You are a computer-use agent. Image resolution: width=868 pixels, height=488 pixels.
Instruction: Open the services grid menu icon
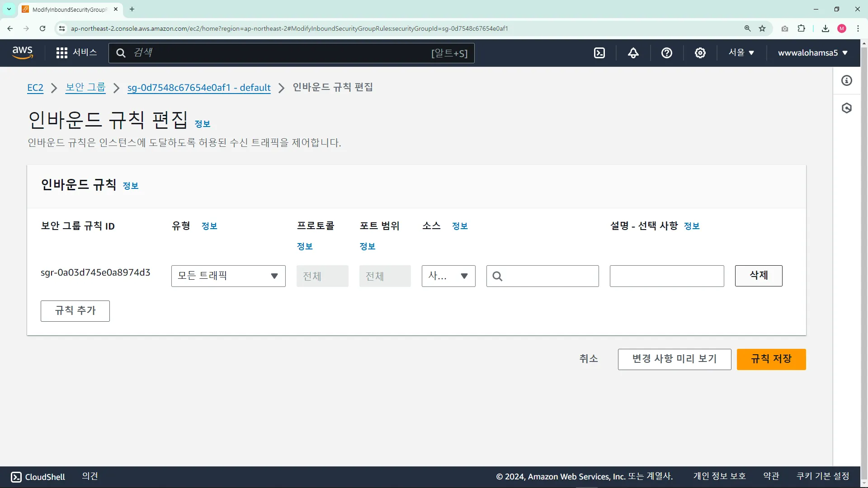[x=62, y=53]
